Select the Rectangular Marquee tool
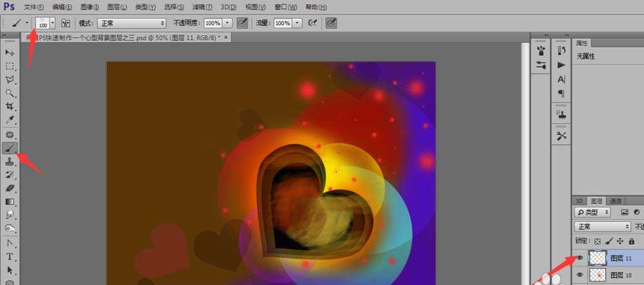This screenshot has height=285, width=644. pos(10,66)
